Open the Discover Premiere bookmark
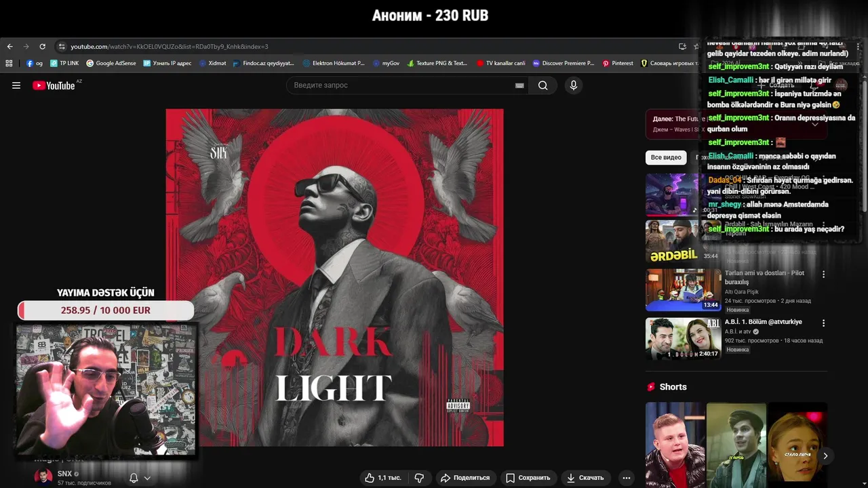 pos(564,63)
